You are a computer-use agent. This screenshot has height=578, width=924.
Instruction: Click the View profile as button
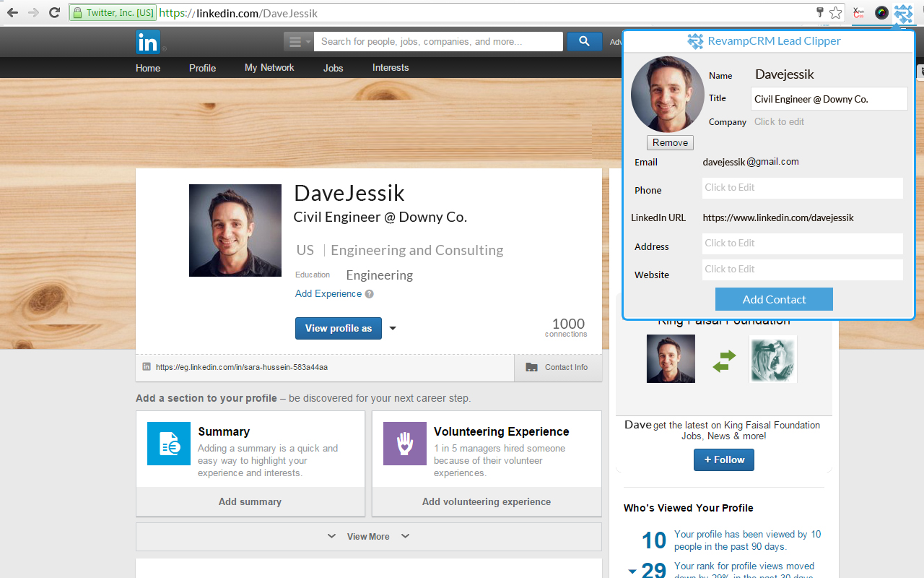(x=339, y=328)
